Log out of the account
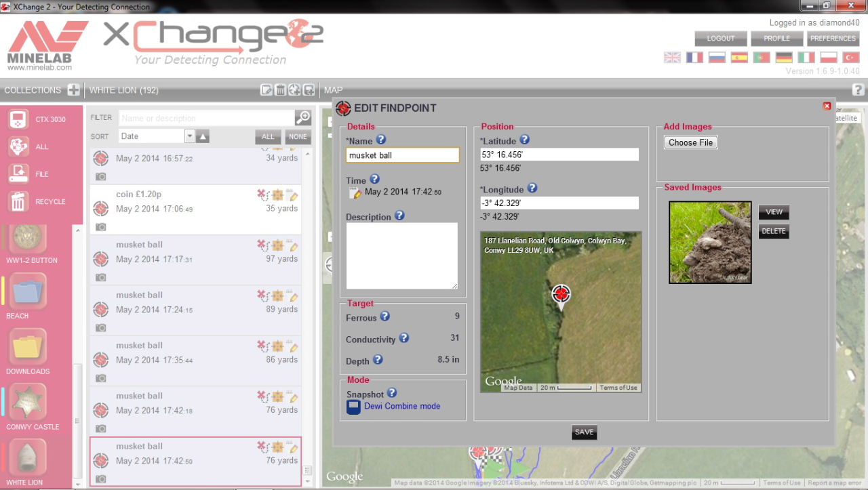Screen dimensions: 868x490 pyautogui.click(x=721, y=39)
